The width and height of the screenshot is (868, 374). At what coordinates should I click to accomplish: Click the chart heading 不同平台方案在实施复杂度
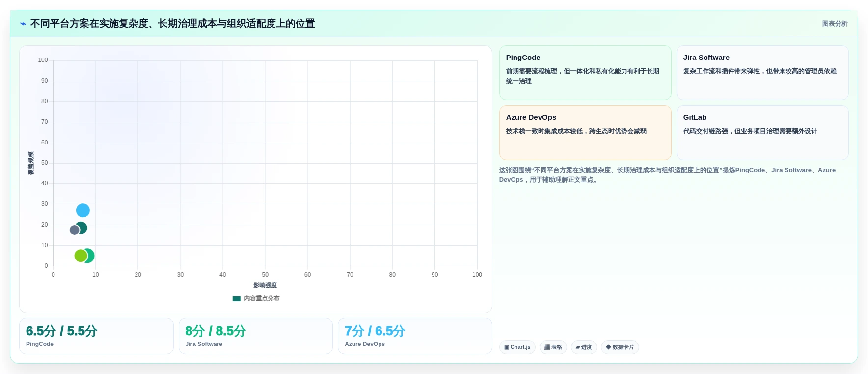(173, 24)
